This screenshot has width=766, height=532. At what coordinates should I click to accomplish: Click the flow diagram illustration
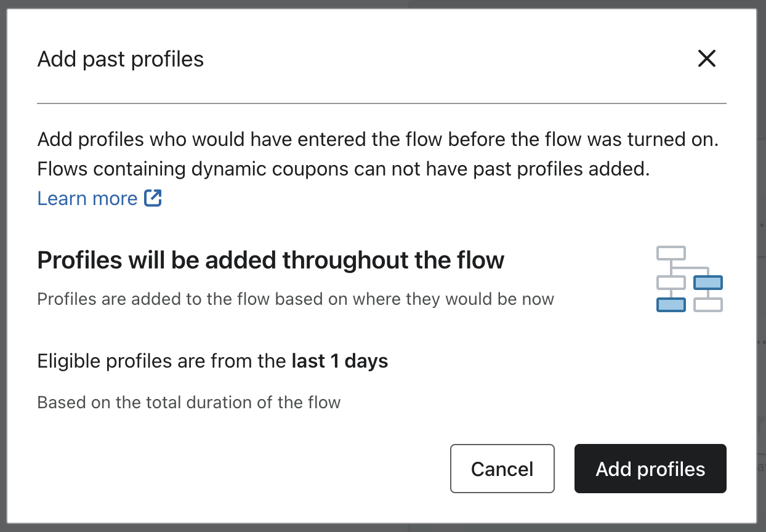690,278
